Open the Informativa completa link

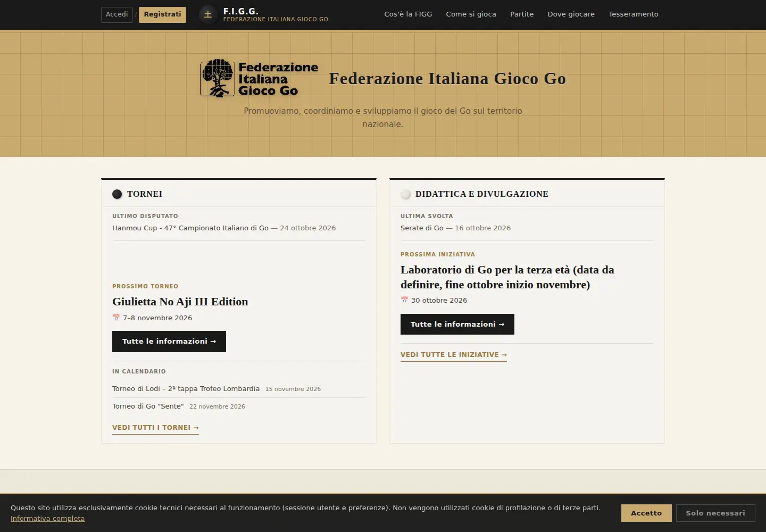[x=47, y=519]
